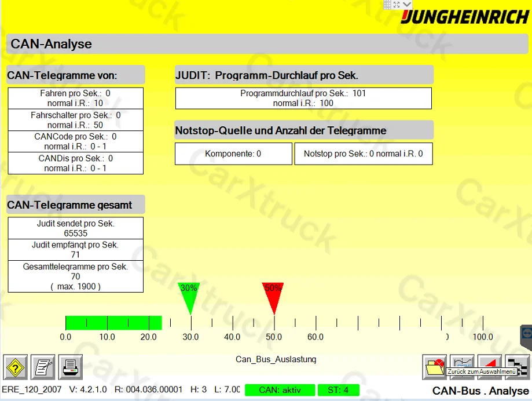Click 'Fahren pro Sek.: 0' cell

(76, 98)
